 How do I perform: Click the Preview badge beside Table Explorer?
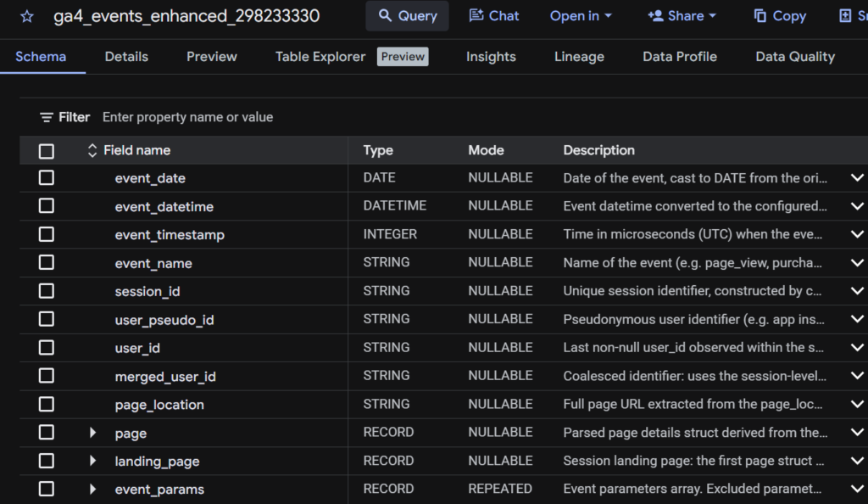(403, 57)
